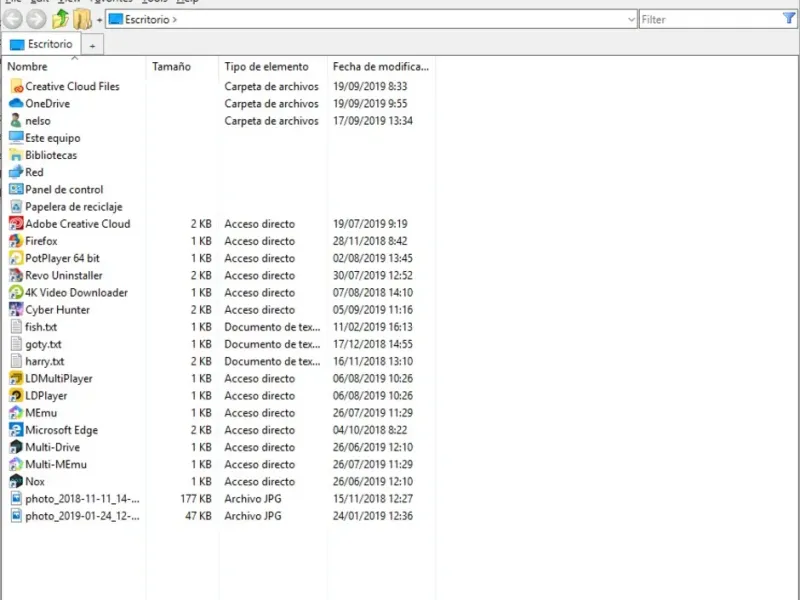Select the Adobe Creative Cloud shortcut icon
Screen dimensions: 800x600
click(x=16, y=223)
